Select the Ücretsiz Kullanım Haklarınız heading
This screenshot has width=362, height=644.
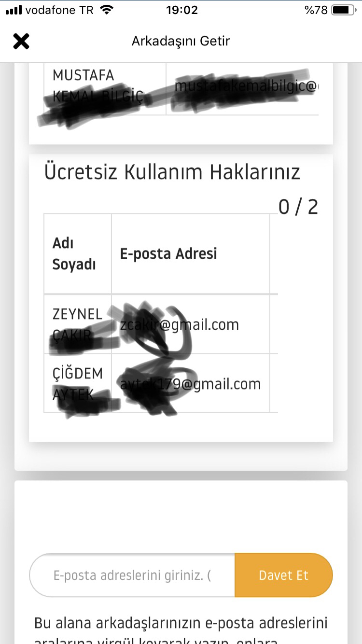click(x=172, y=172)
